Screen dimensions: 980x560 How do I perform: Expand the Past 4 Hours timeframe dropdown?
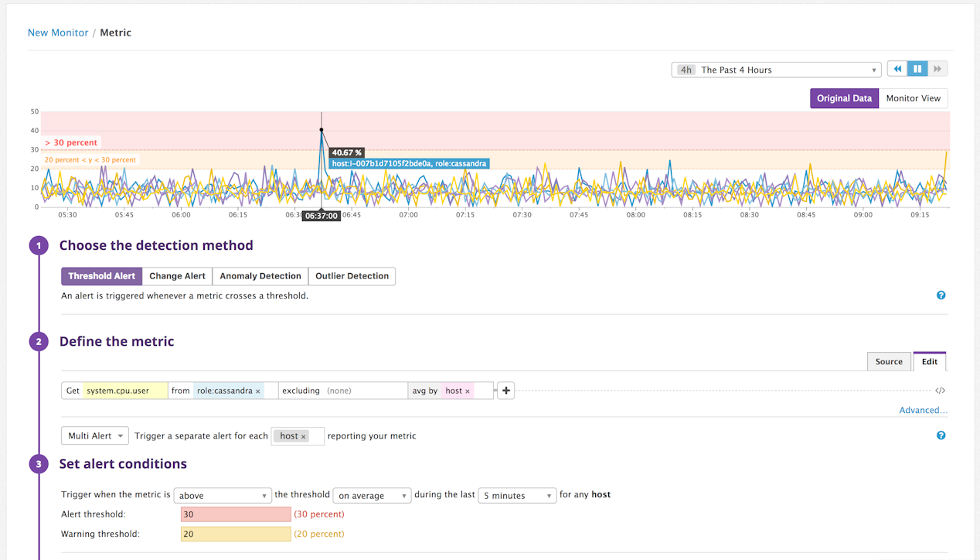tap(776, 70)
